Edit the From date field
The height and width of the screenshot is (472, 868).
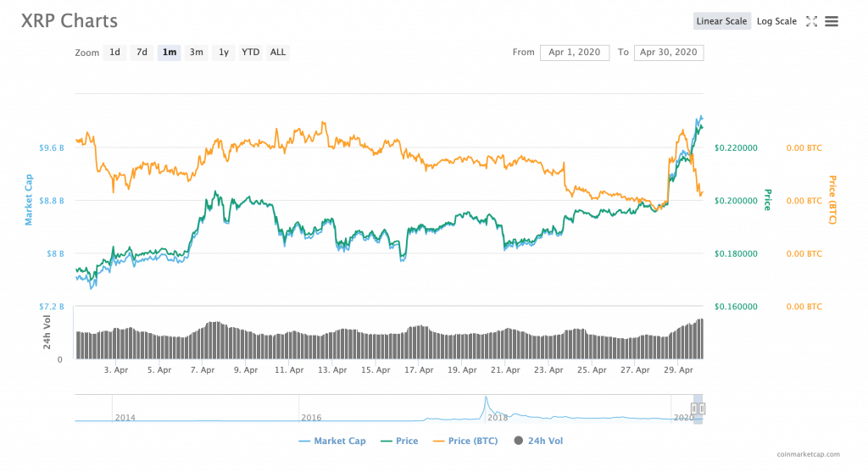coord(575,53)
